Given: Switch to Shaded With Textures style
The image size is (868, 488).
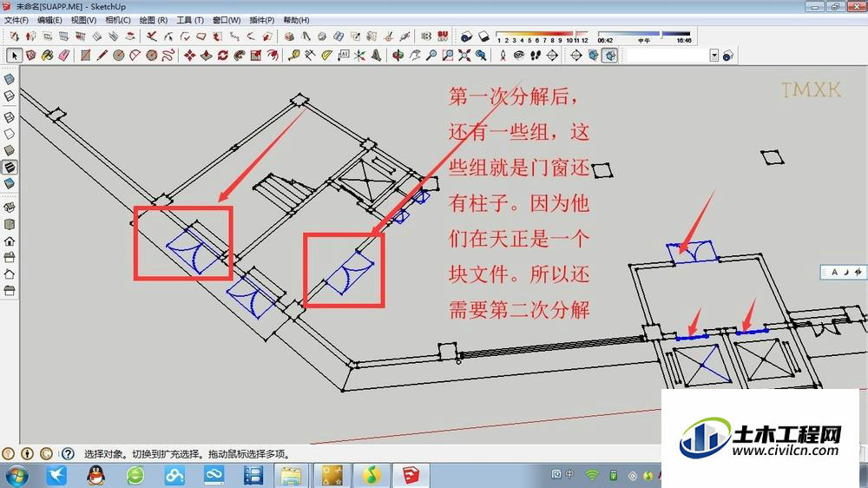Looking at the screenshot, I should [10, 168].
